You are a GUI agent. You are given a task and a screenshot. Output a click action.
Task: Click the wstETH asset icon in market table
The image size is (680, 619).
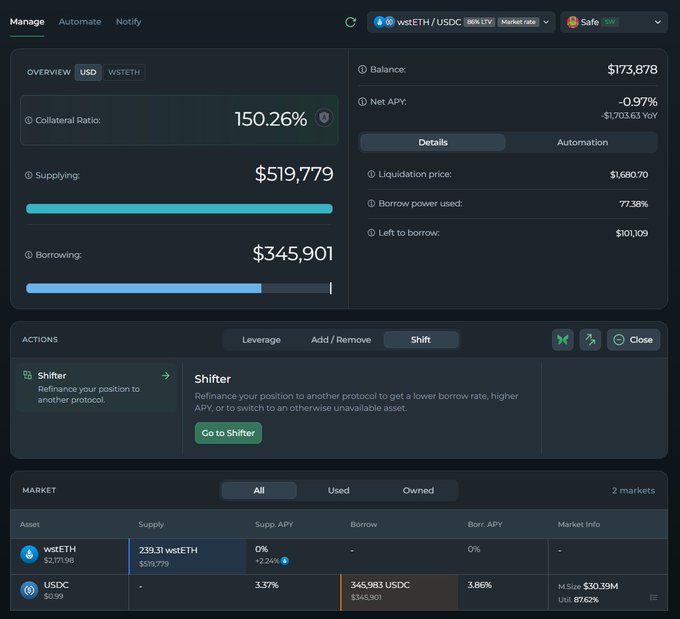point(29,554)
